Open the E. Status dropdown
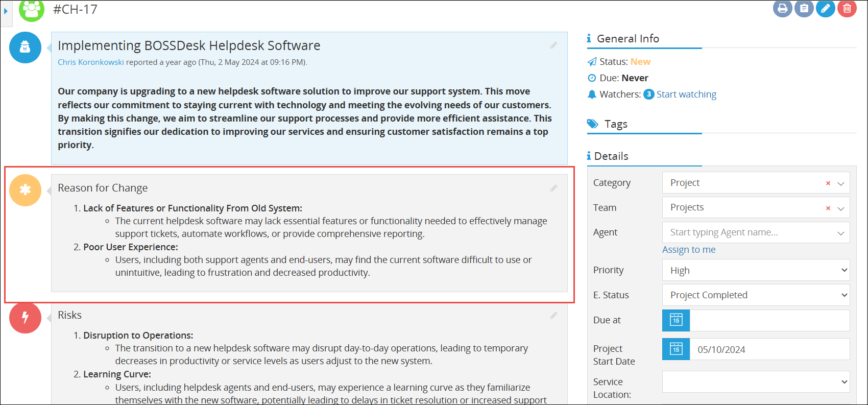Image resolution: width=868 pixels, height=405 pixels. (756, 295)
